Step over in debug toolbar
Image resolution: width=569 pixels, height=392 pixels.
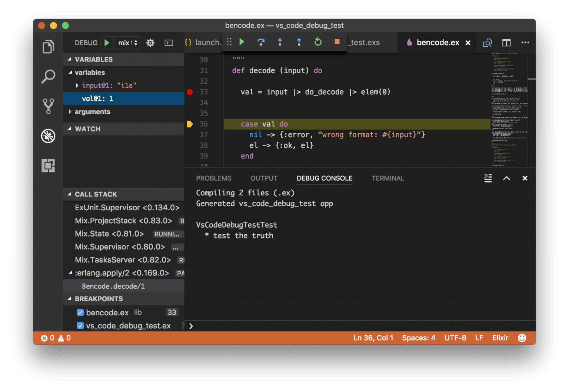261,42
